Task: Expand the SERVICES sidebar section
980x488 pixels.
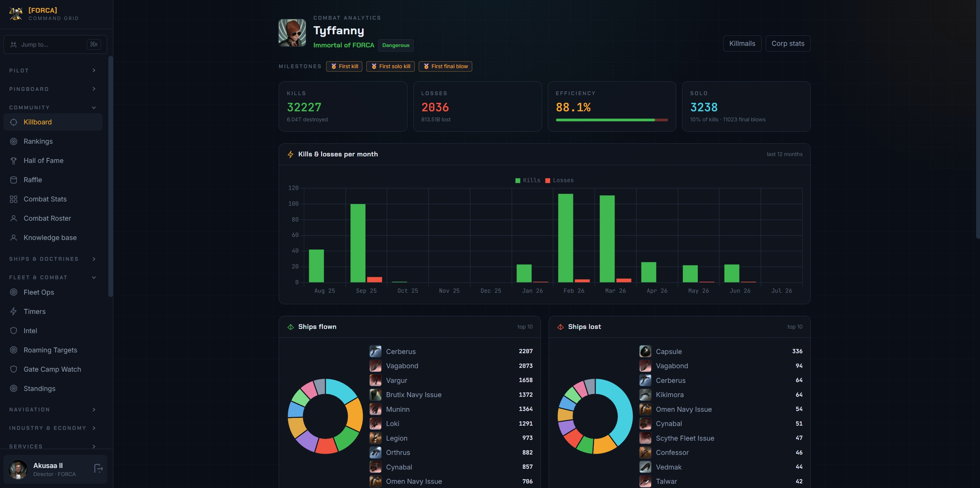Action: [x=53, y=446]
